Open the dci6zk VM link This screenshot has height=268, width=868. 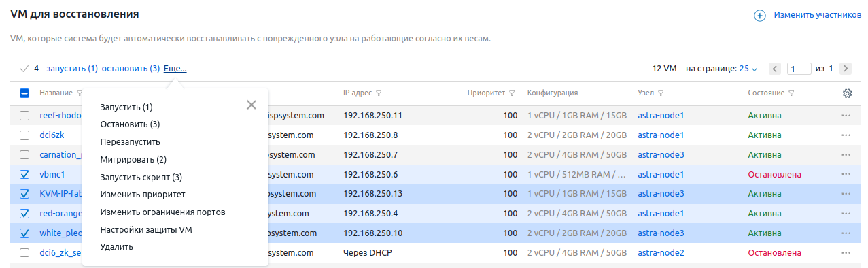pos(52,135)
